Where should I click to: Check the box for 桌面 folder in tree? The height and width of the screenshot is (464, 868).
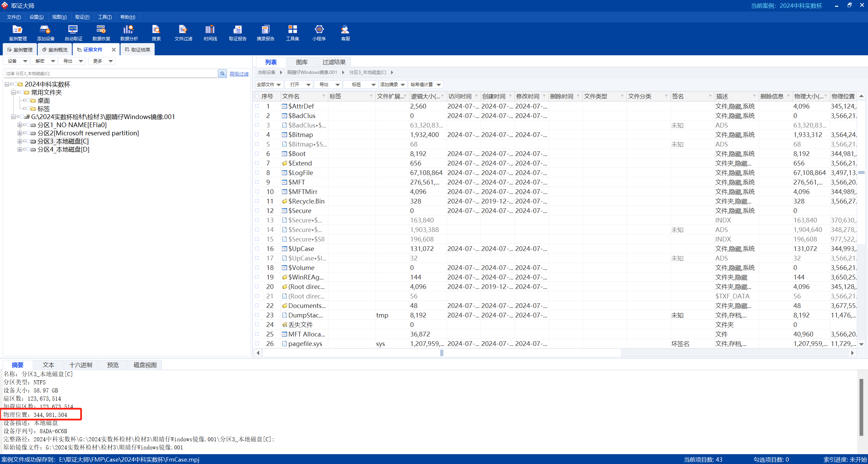pyautogui.click(x=28, y=100)
